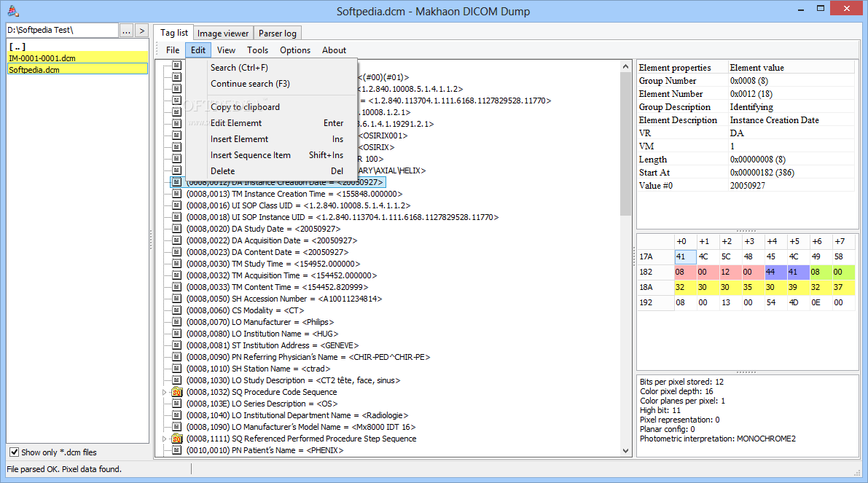The width and height of the screenshot is (868, 483).
Task: Toggle the Show only *.dcm files checkbox
Action: click(x=15, y=452)
